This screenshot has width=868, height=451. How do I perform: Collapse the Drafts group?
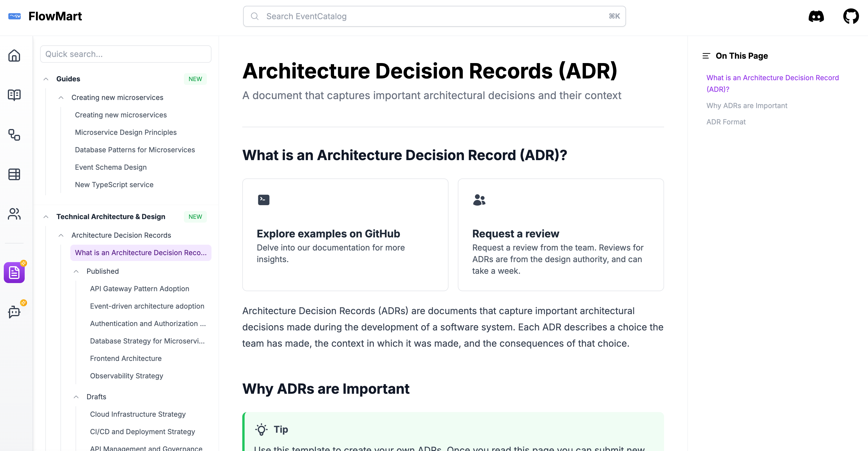[x=76, y=397]
